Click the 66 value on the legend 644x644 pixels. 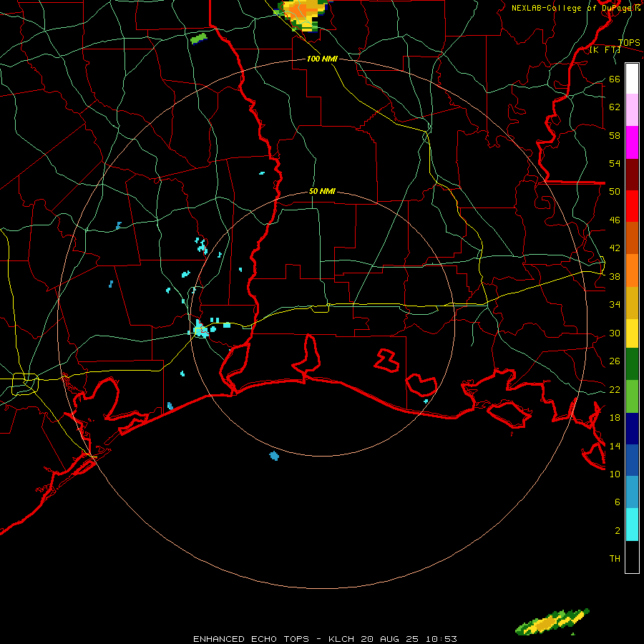[x=615, y=79]
